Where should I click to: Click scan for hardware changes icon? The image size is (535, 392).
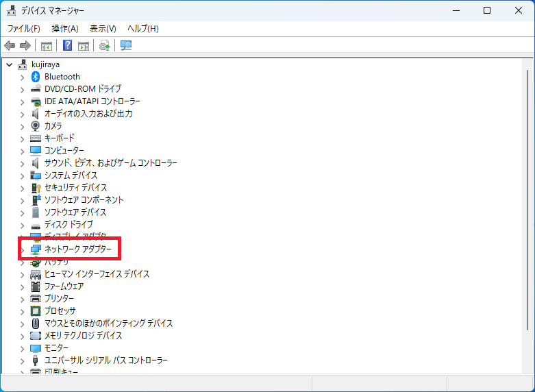click(x=126, y=45)
